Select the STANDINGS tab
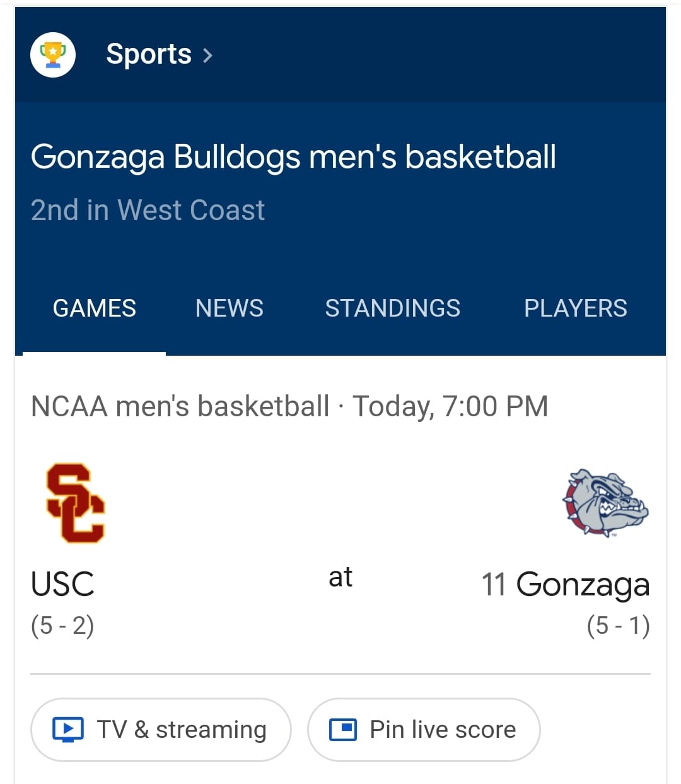Image resolution: width=681 pixels, height=784 pixels. (393, 308)
